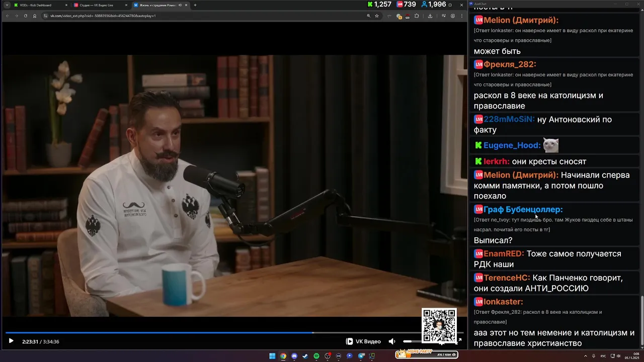
Task: Switch the РУС keyboard language indicator
Action: tap(603, 356)
